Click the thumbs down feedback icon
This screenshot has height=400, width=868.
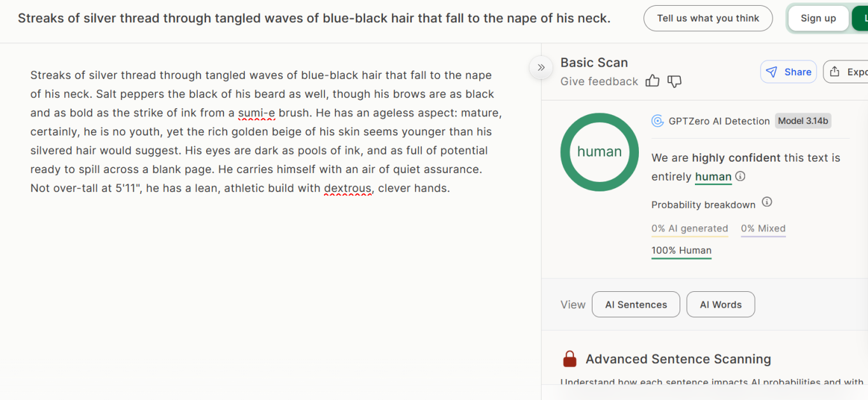click(675, 81)
